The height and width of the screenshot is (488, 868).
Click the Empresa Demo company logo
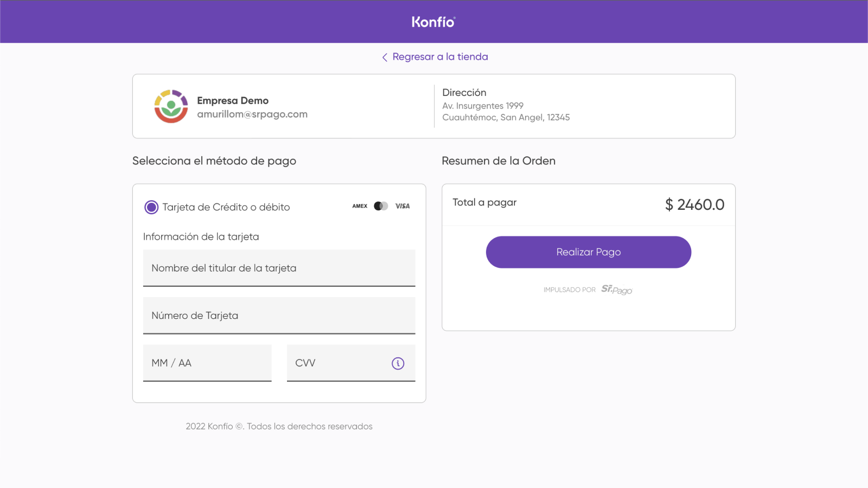tap(171, 106)
